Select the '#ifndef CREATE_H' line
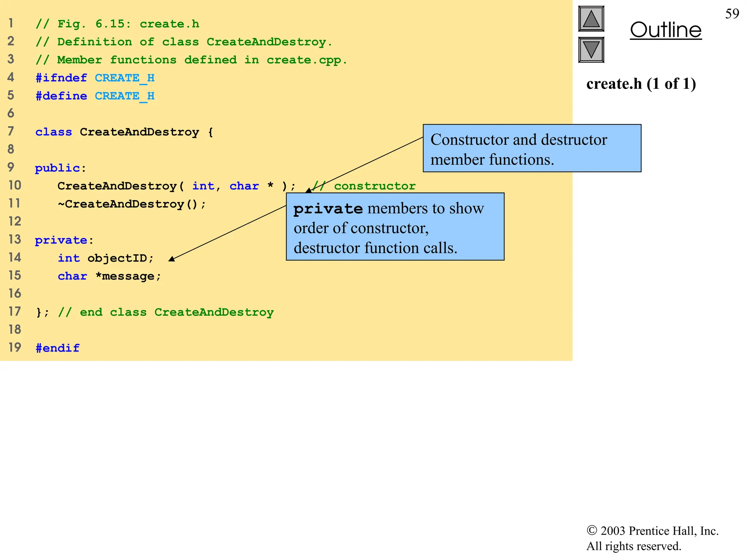 95,78
